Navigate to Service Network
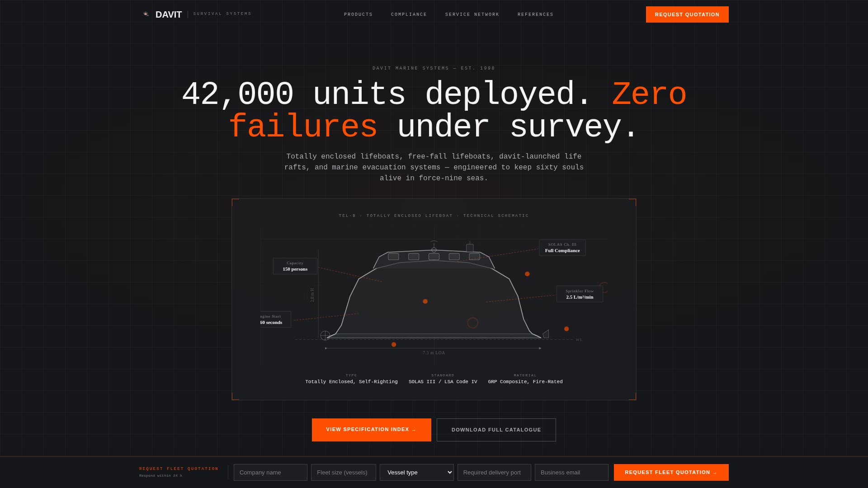Image resolution: width=868 pixels, height=488 pixels. [x=472, y=14]
